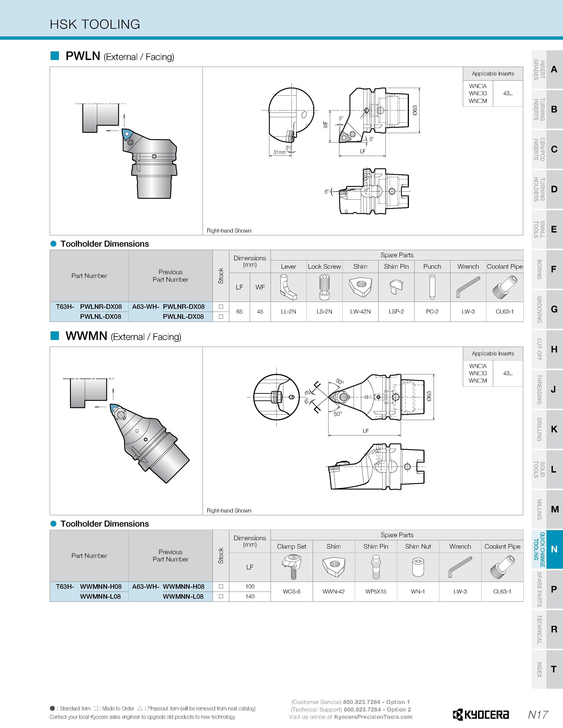Image resolution: width=563 pixels, height=728 pixels.
Task: Click the Lock Screw spare part image
Action: tap(324, 287)
